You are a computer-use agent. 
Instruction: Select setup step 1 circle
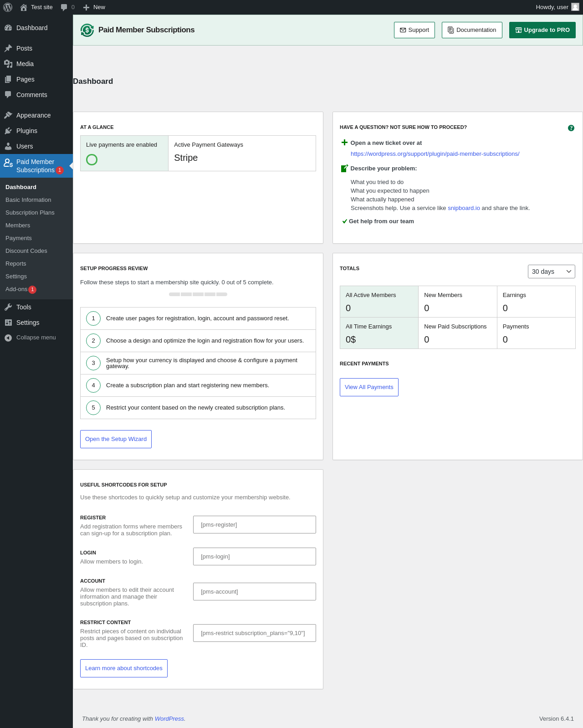pos(93,318)
